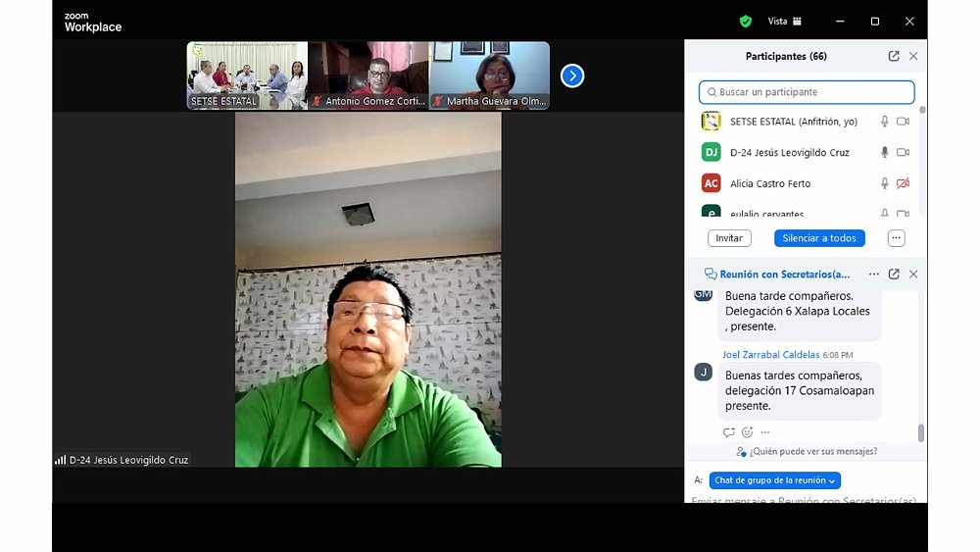Viewport: 980px width, 552px height.
Task: Expand participants panel more options button
Action: (x=896, y=238)
